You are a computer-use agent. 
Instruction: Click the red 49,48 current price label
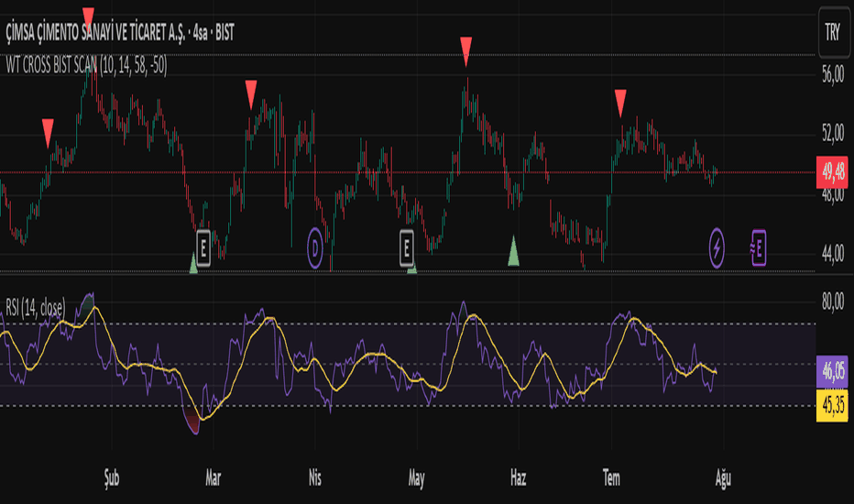pos(832,172)
